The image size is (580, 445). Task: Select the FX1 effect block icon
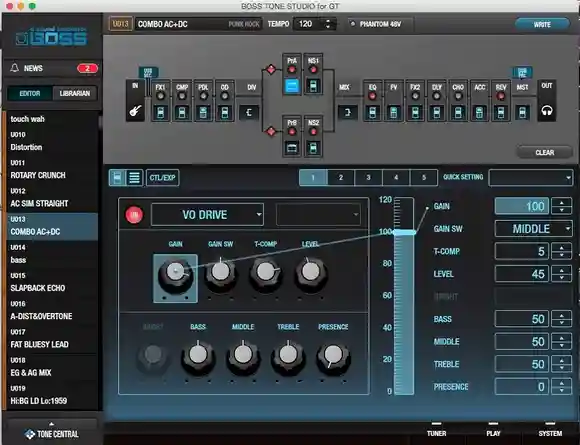click(160, 112)
